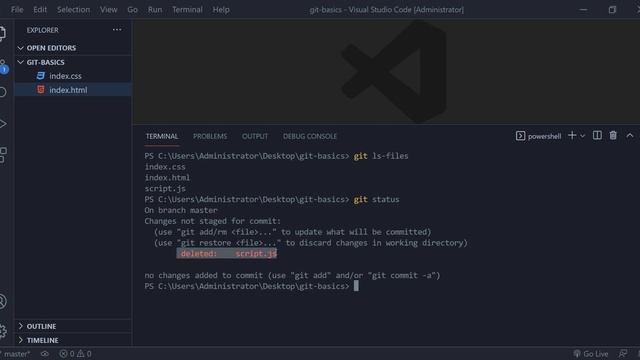The height and width of the screenshot is (360, 640).
Task: Switch to the Terminal panel tab
Action: [162, 136]
